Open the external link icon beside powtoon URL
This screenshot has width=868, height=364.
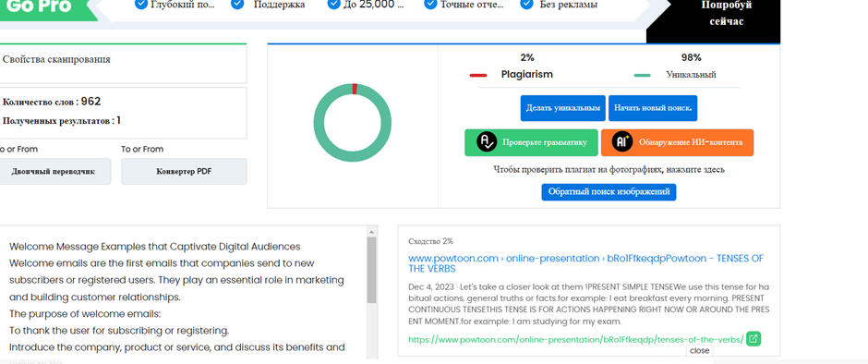coord(753,338)
